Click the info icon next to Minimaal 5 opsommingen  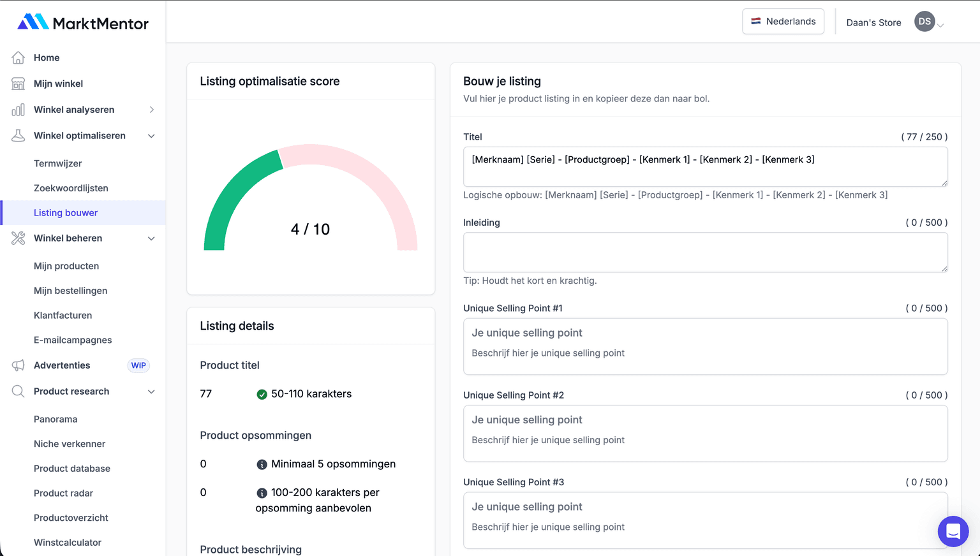[261, 464]
